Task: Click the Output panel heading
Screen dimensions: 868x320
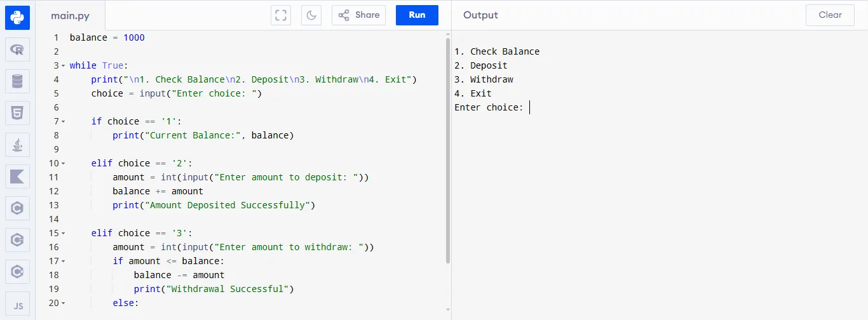Action: tap(480, 15)
